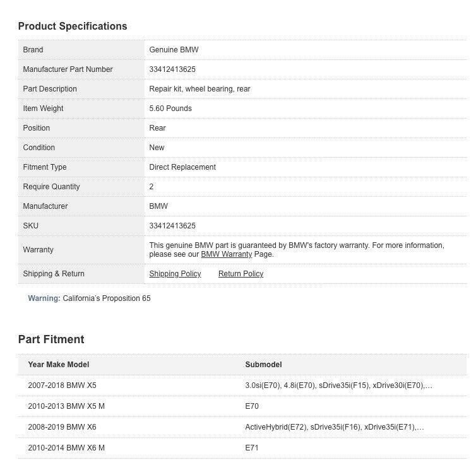The width and height of the screenshot is (476, 470).
Task: Click the Product Specifications heading
Action: pos(73,26)
